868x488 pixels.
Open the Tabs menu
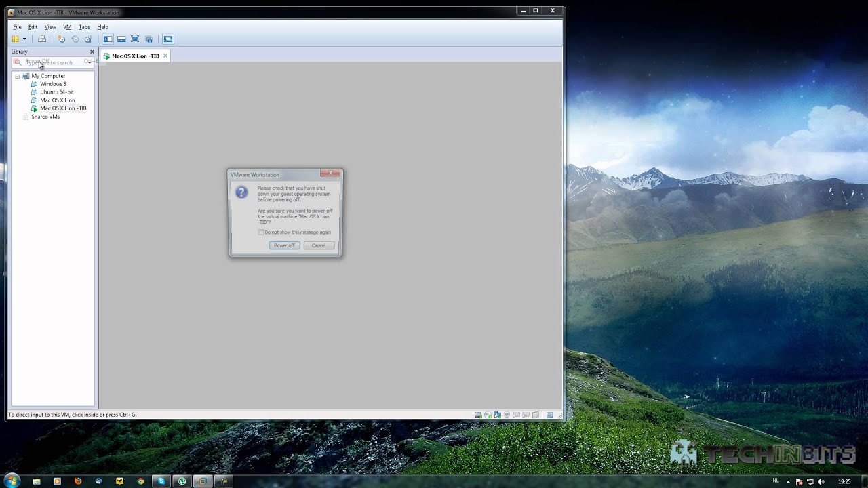(84, 27)
